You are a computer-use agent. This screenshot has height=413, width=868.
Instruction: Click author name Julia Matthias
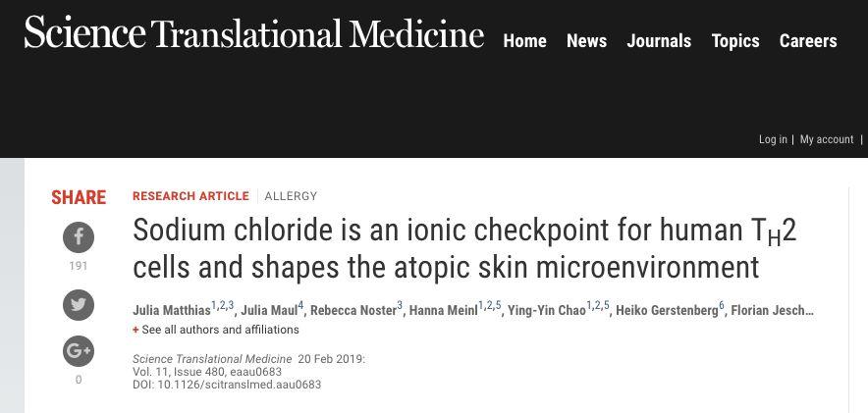pyautogui.click(x=172, y=311)
